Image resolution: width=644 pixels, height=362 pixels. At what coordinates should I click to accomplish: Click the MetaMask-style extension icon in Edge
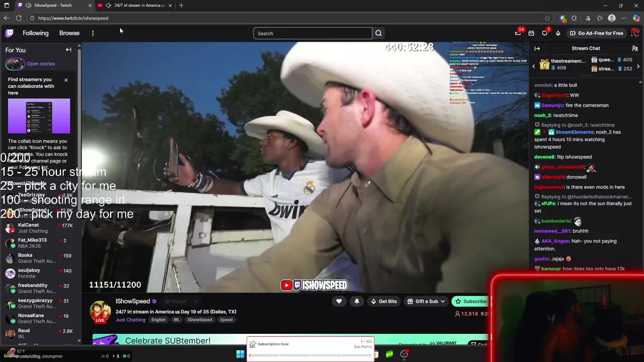(562, 18)
